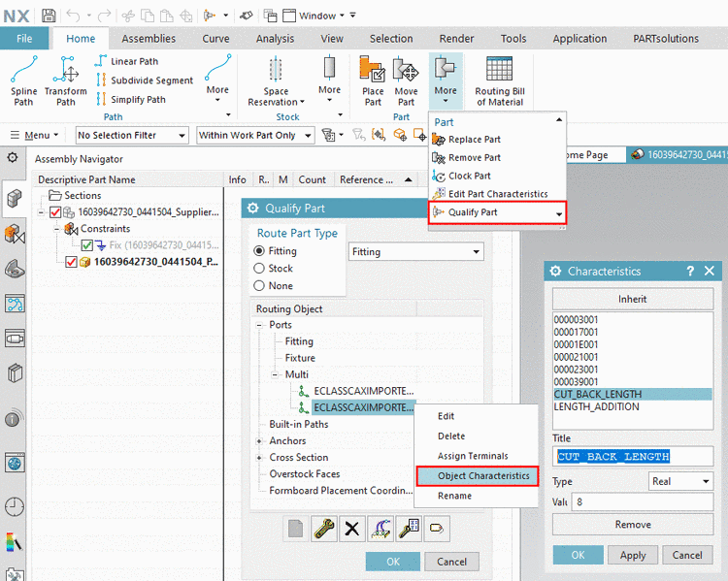Image resolution: width=728 pixels, height=581 pixels.
Task: Choose the Linear Path tool
Action: click(x=127, y=61)
